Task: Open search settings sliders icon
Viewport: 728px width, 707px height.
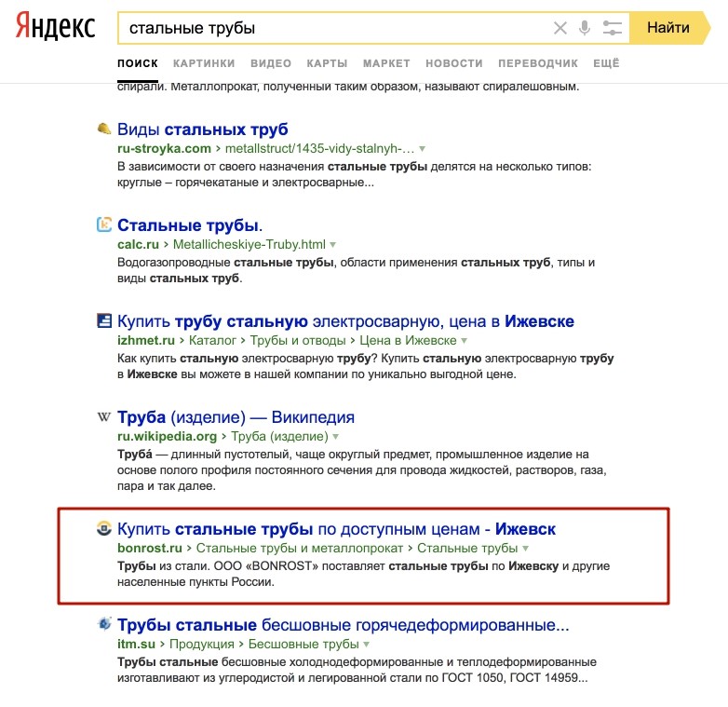Action: point(612,28)
